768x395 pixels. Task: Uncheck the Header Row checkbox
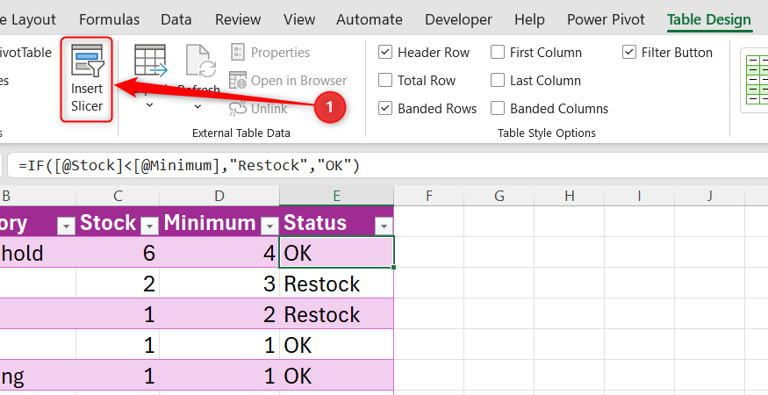385,52
